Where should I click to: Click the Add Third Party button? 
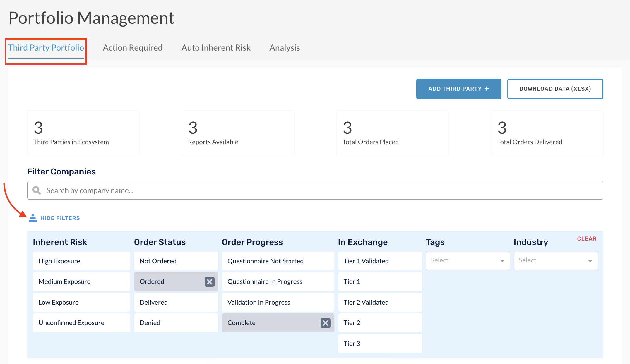(458, 88)
